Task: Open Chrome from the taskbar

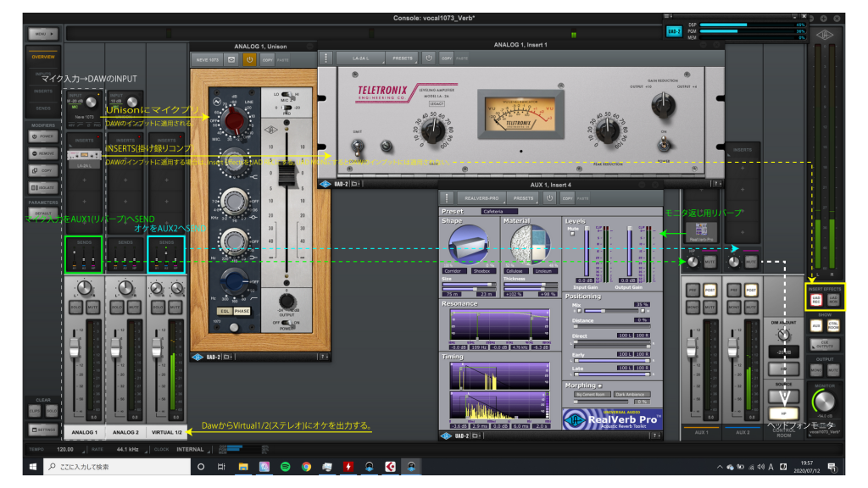Action: coord(306,467)
